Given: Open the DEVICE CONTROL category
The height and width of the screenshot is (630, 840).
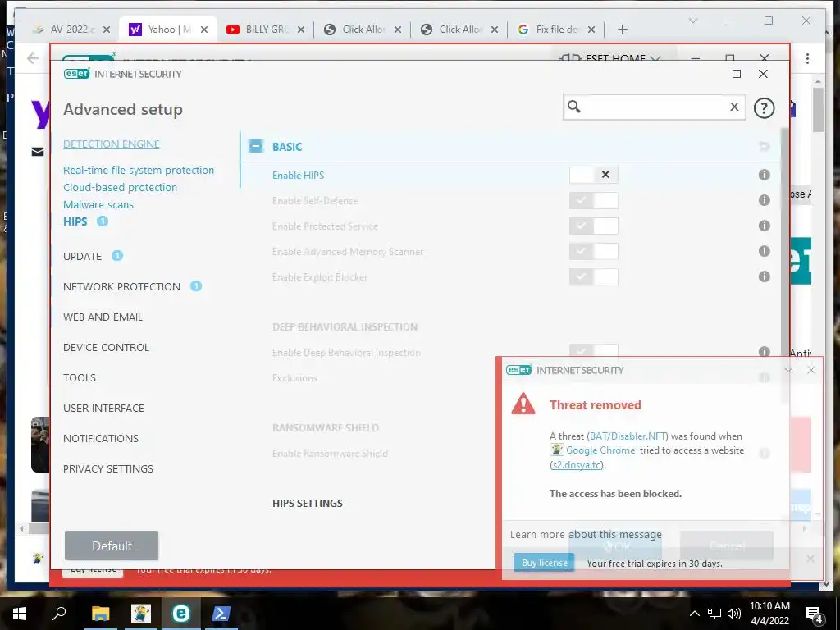Looking at the screenshot, I should (x=106, y=347).
